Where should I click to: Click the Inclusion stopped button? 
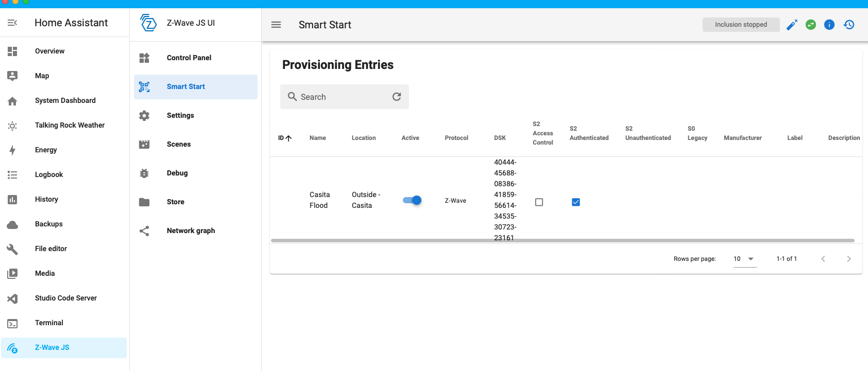(741, 25)
